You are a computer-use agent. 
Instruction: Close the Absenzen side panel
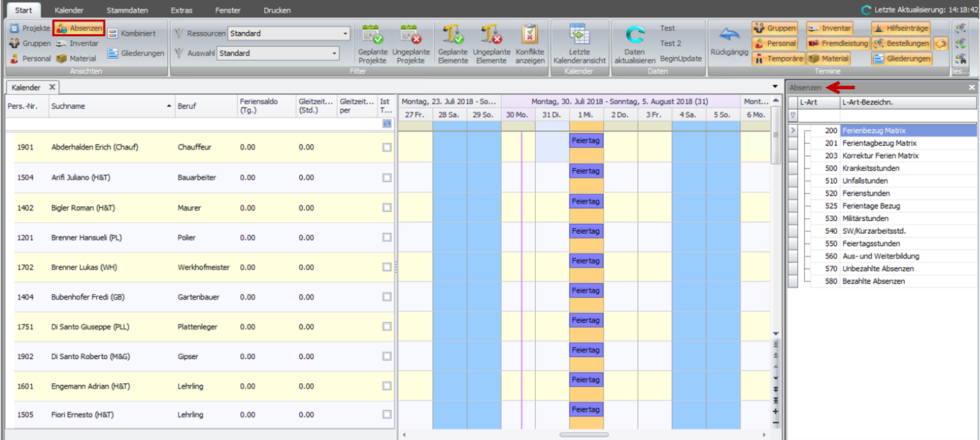click(972, 87)
